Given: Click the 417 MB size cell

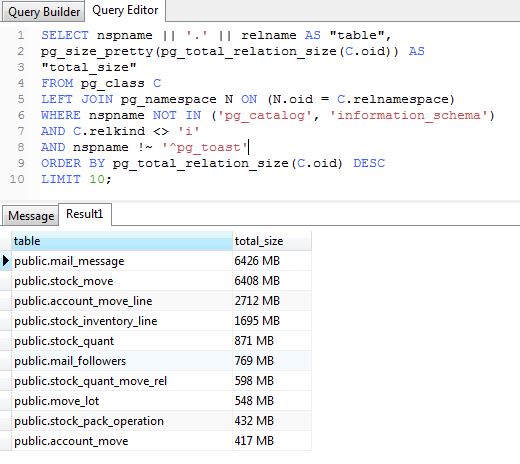Looking at the screenshot, I should [x=272, y=441].
